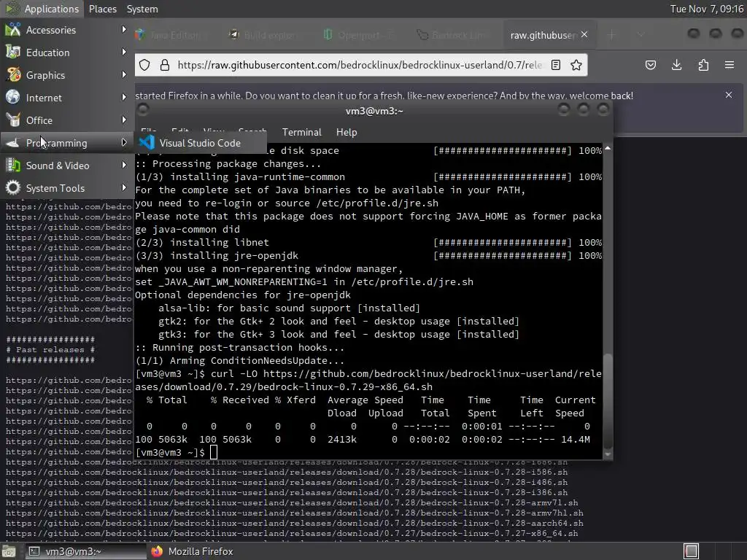Click the Firefox tracking protection shield icon
747x560 pixels.
tap(145, 65)
